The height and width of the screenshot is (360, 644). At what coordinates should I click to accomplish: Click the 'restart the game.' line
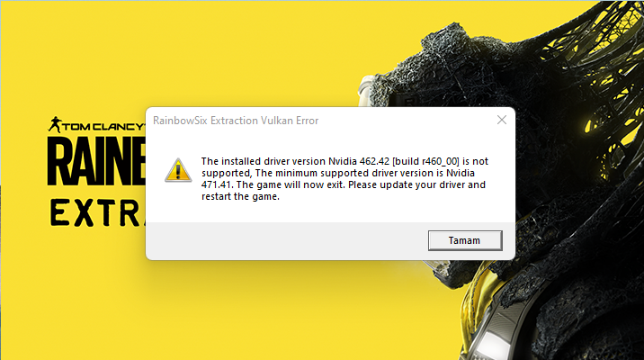pos(240,196)
